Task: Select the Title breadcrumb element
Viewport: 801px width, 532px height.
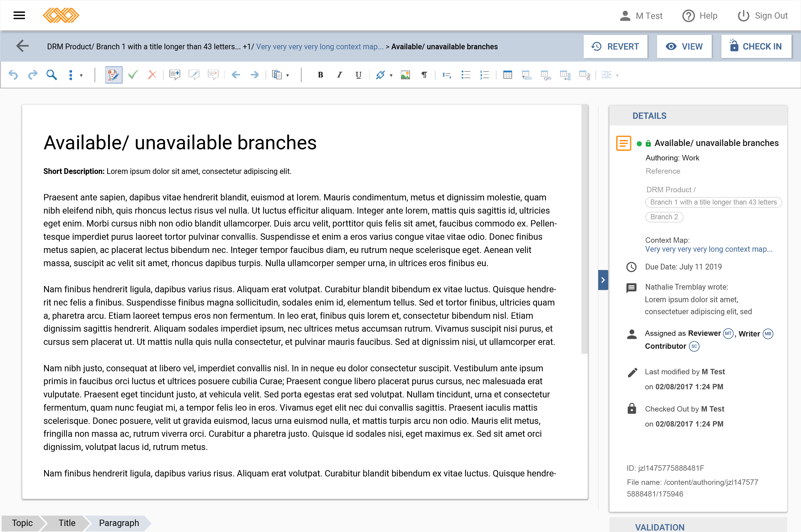Action: pyautogui.click(x=67, y=523)
